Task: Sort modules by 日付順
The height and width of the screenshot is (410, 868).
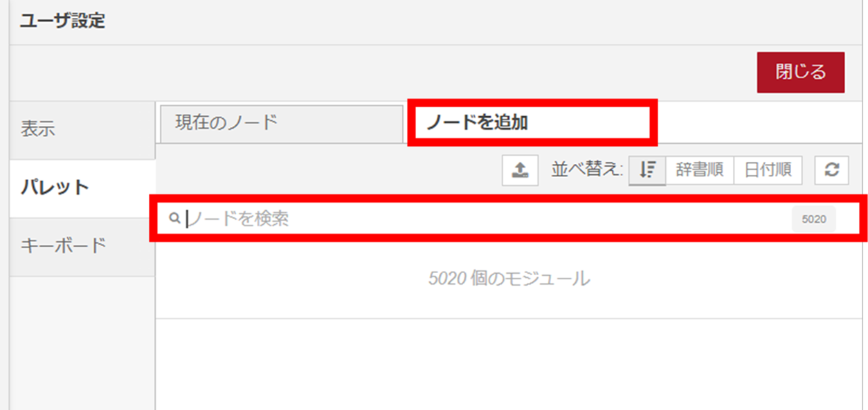Action: (768, 170)
